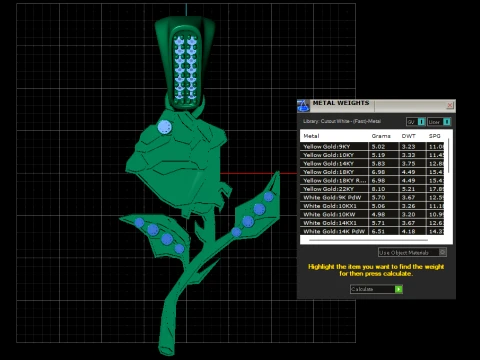The height and width of the screenshot is (360, 480).
Task: Enable the Use Object Materials option
Action: click(442, 252)
